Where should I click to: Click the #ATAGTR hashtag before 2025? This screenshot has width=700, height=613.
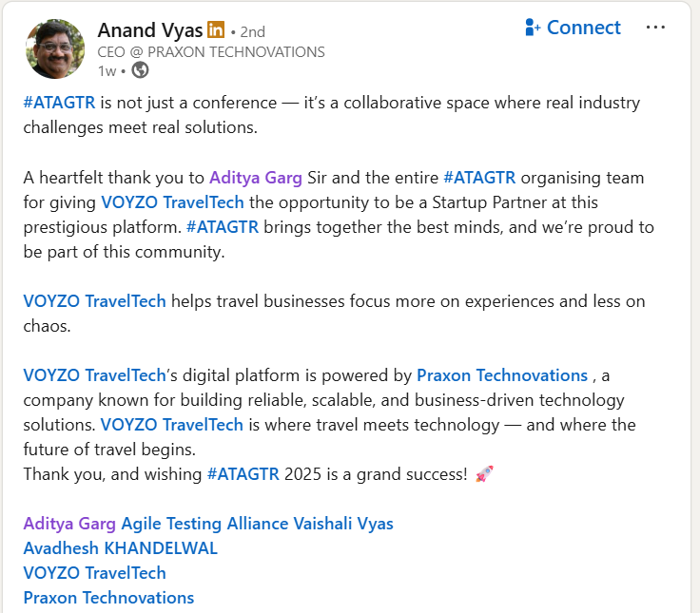click(x=243, y=474)
